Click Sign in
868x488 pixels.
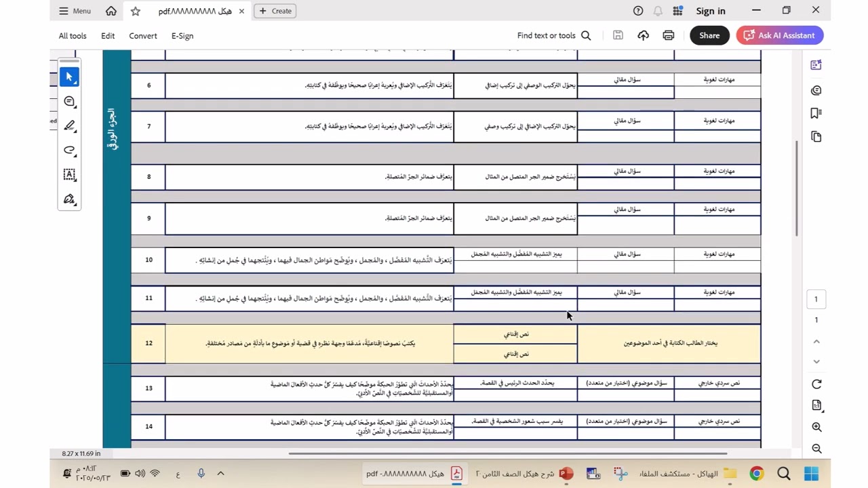coord(711,11)
